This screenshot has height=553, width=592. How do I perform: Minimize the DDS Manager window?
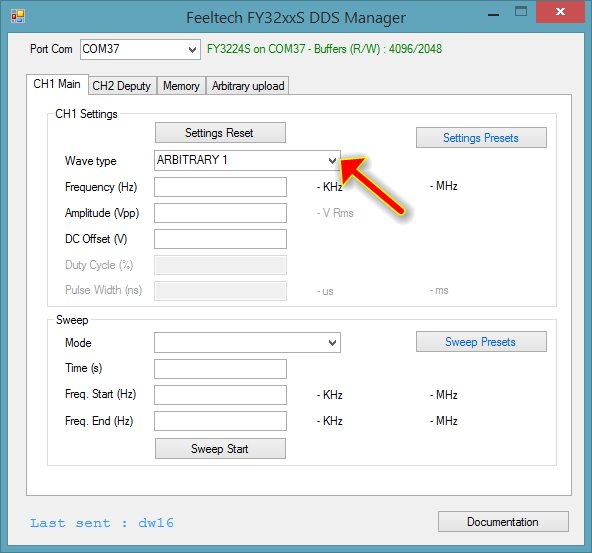point(493,14)
